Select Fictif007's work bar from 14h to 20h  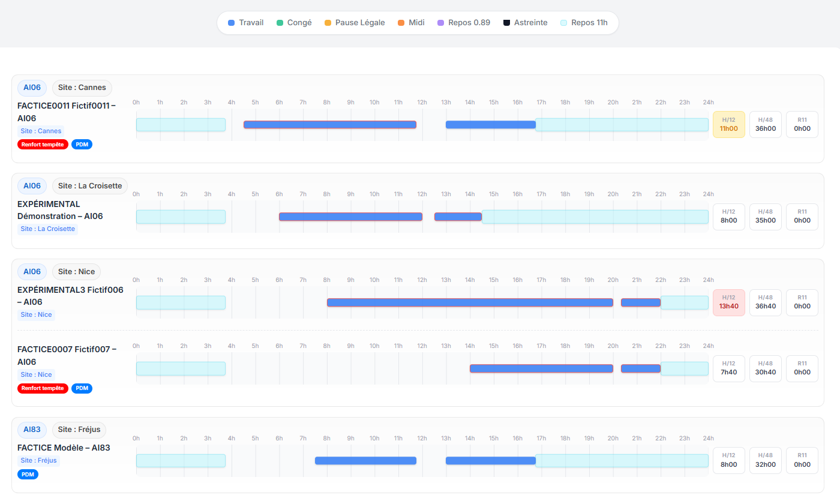coord(541,368)
